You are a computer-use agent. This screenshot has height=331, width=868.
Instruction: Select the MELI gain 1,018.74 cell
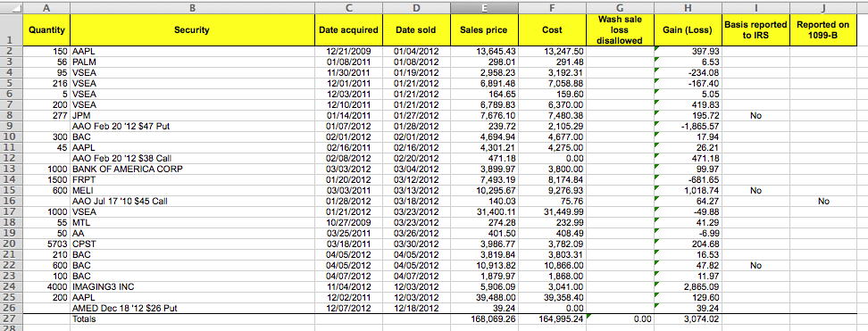(x=688, y=190)
